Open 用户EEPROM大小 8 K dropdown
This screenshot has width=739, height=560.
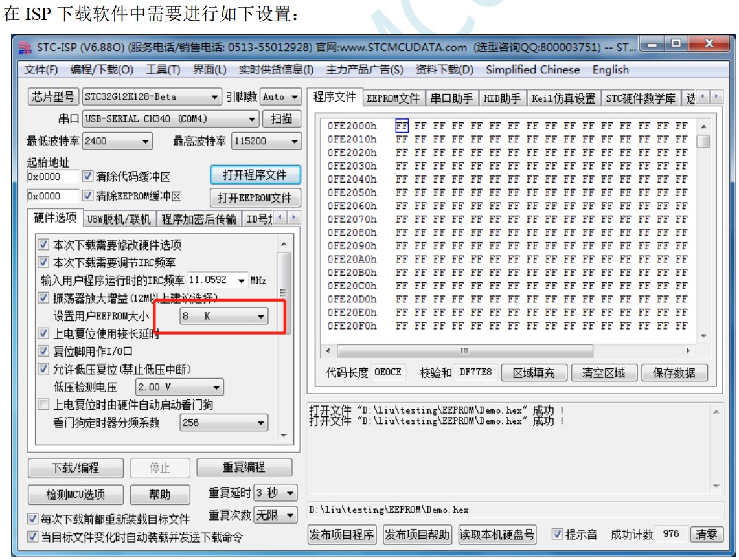click(x=224, y=316)
